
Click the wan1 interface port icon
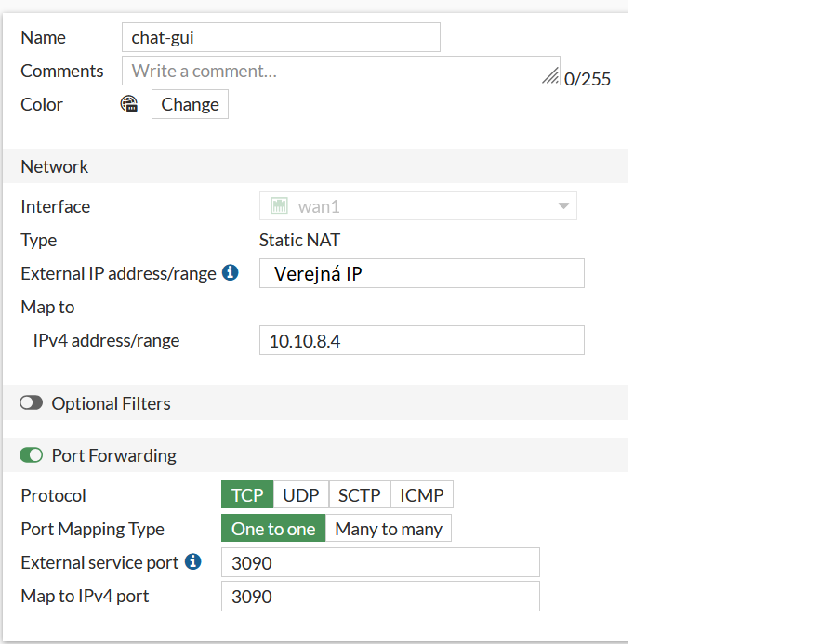coord(279,206)
